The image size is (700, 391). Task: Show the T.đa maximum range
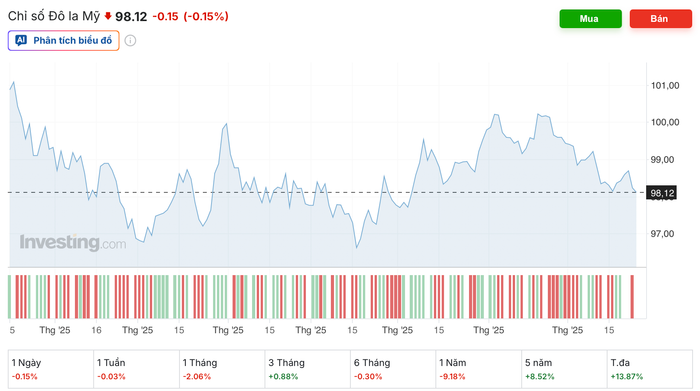(650, 369)
